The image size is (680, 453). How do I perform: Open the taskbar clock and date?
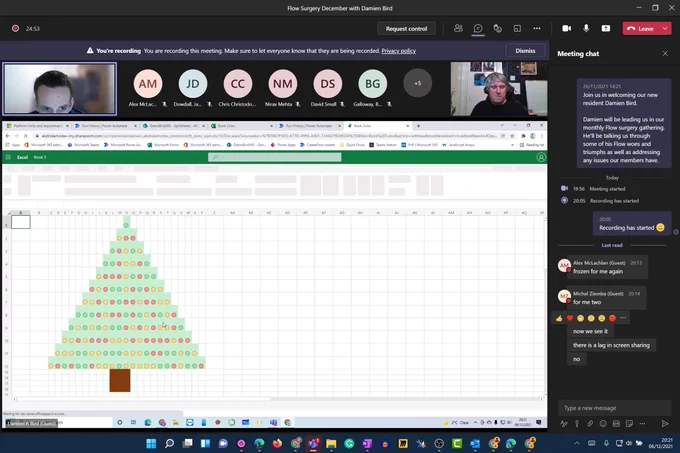click(x=661, y=443)
